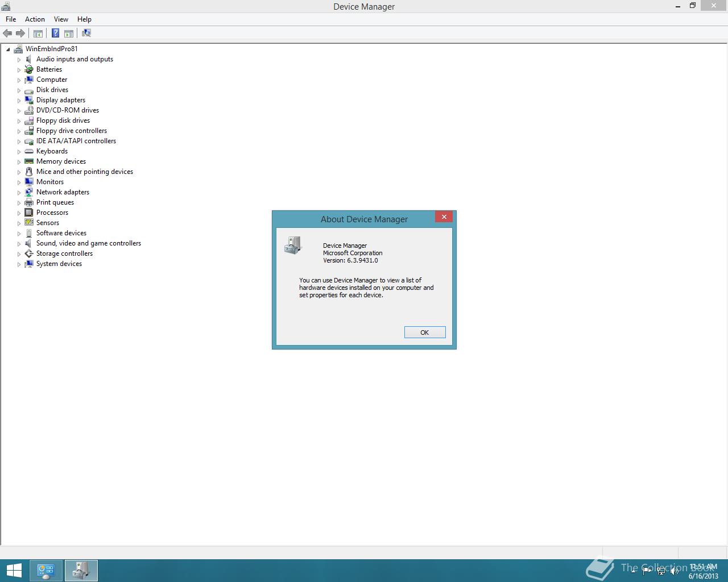Image resolution: width=728 pixels, height=582 pixels.
Task: Open the View menu
Action: (61, 19)
